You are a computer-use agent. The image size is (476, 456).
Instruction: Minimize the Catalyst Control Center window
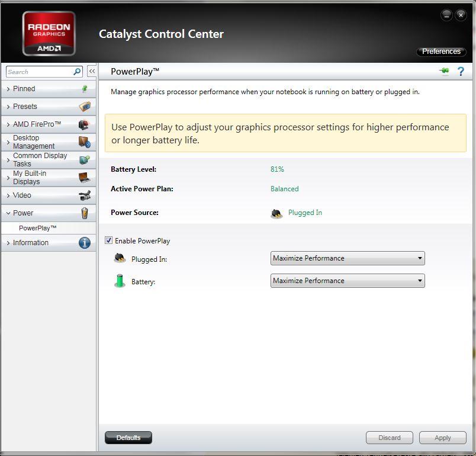(x=446, y=15)
